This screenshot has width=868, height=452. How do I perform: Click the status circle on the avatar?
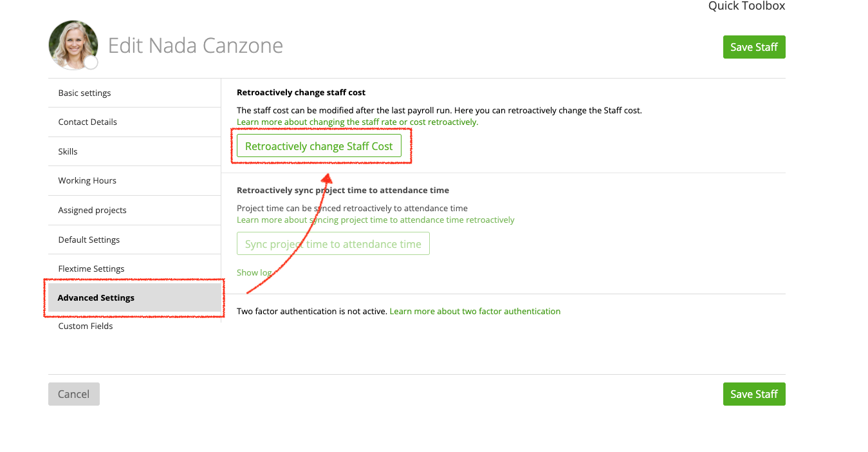(91, 62)
